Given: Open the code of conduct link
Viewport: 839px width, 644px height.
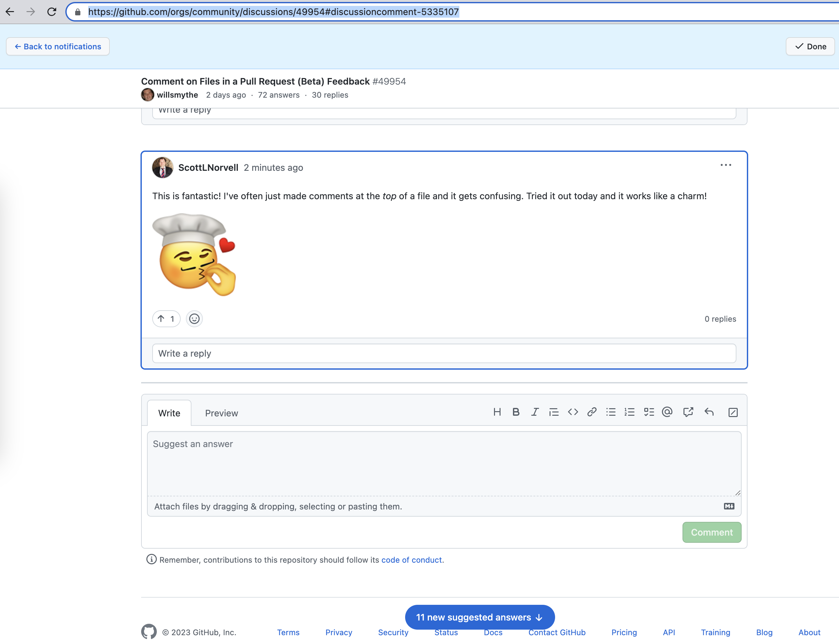Looking at the screenshot, I should [411, 560].
